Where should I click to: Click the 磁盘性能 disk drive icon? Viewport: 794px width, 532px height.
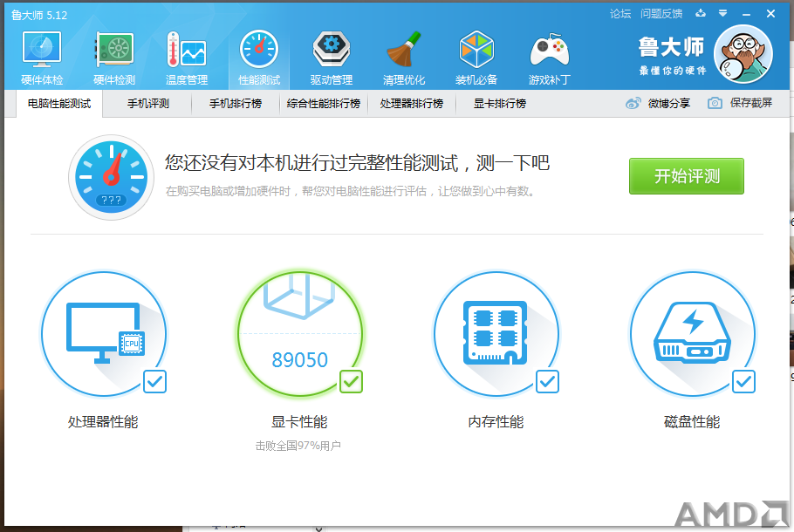tap(692, 334)
